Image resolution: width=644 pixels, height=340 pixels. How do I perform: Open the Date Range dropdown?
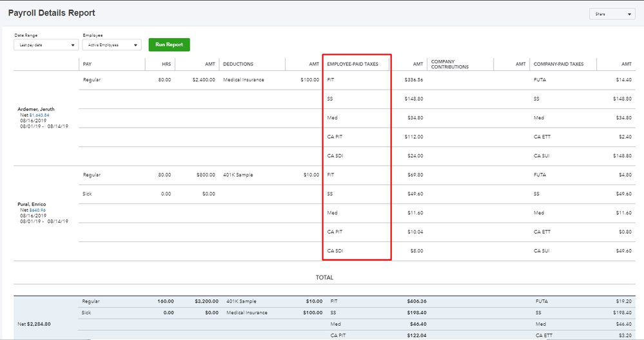46,45
